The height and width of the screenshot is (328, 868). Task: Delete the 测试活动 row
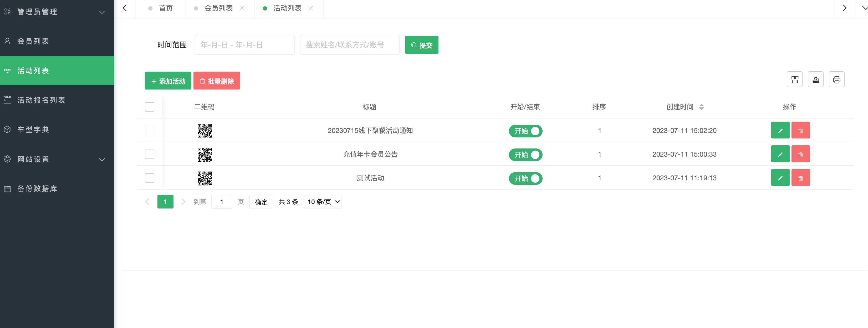[801, 177]
